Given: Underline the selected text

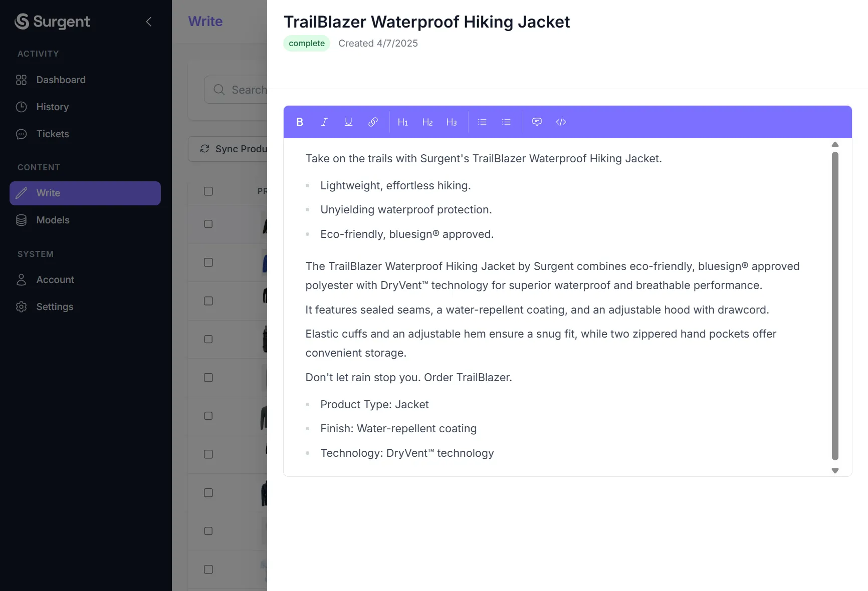Looking at the screenshot, I should [348, 122].
